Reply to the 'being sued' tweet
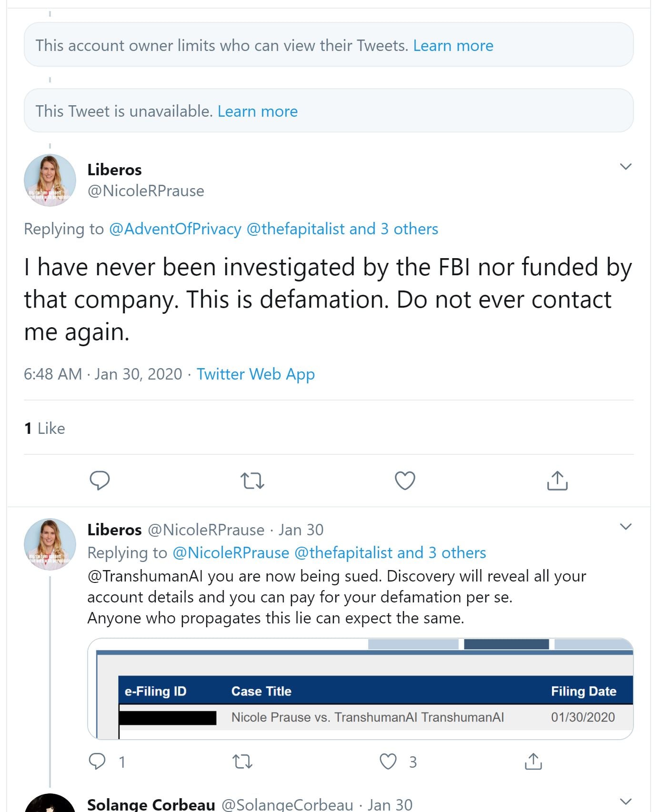 click(x=98, y=762)
